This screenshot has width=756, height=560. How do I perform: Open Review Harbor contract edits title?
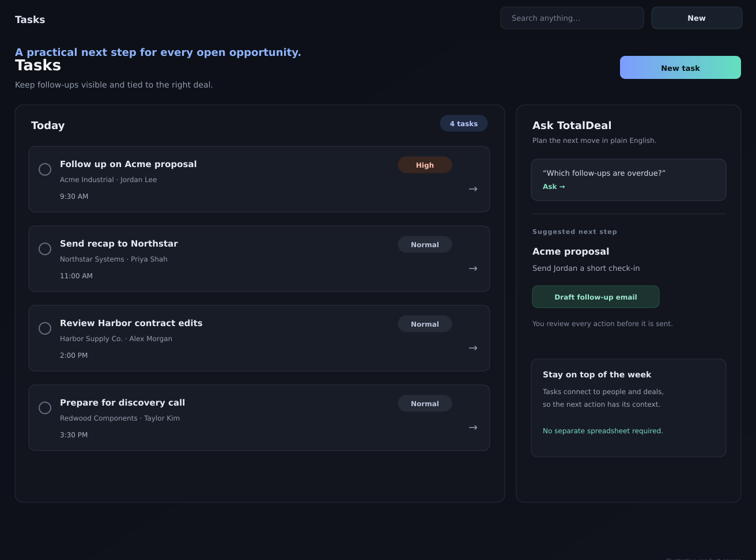point(131,323)
